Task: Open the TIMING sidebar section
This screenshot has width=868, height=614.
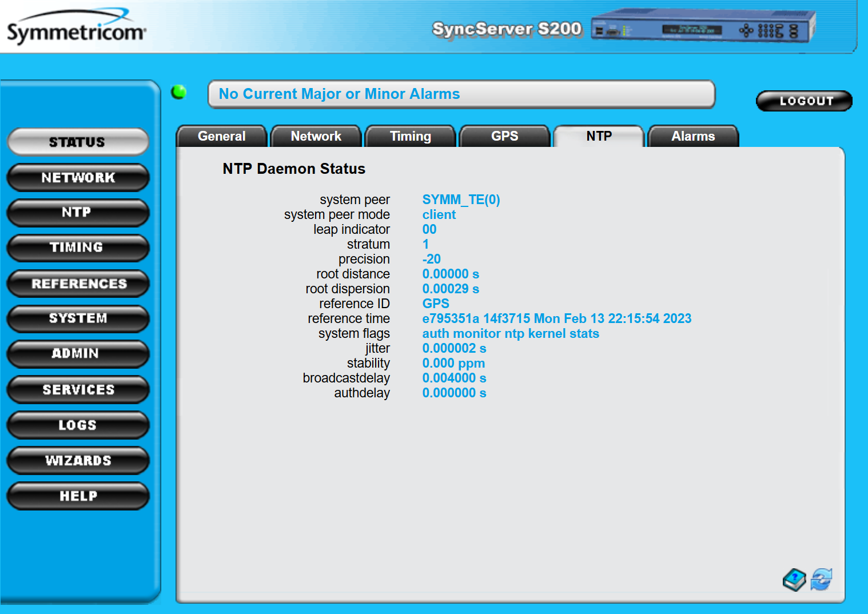Action: pyautogui.click(x=78, y=248)
